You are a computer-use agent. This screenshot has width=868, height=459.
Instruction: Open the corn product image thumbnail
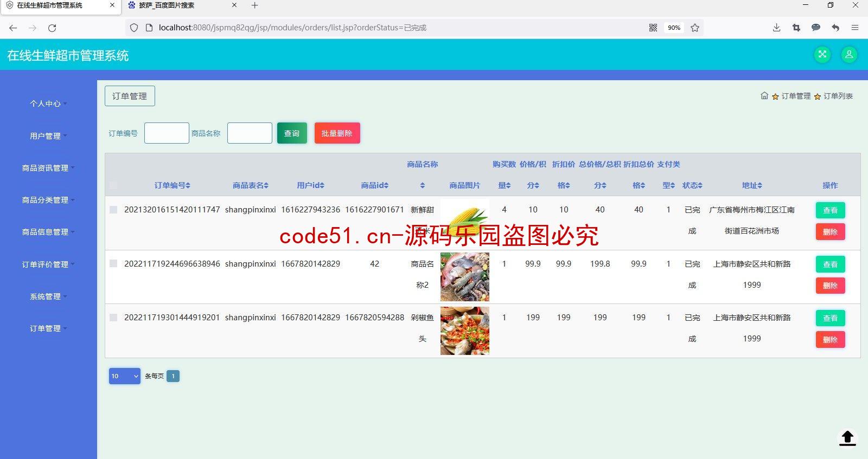(x=465, y=222)
